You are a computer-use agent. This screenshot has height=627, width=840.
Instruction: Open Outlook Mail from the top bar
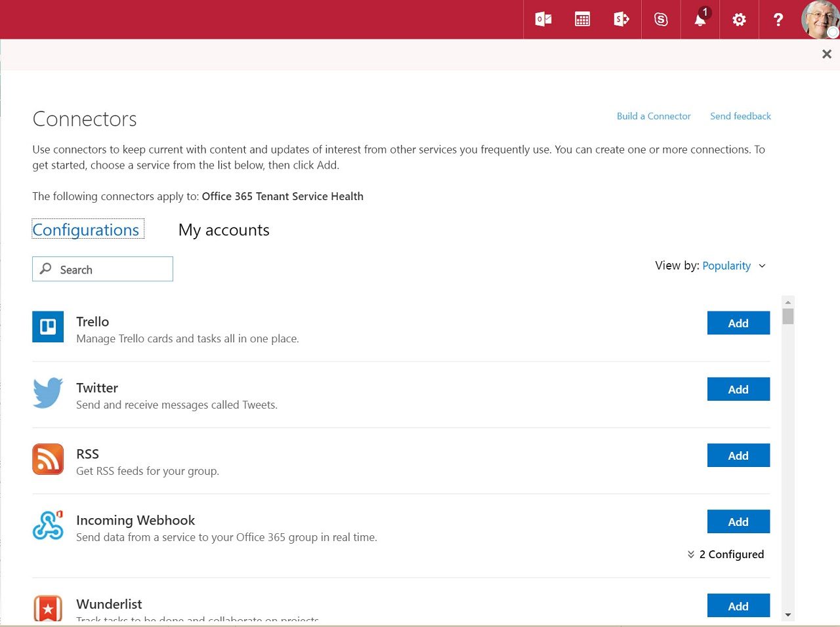pyautogui.click(x=542, y=19)
